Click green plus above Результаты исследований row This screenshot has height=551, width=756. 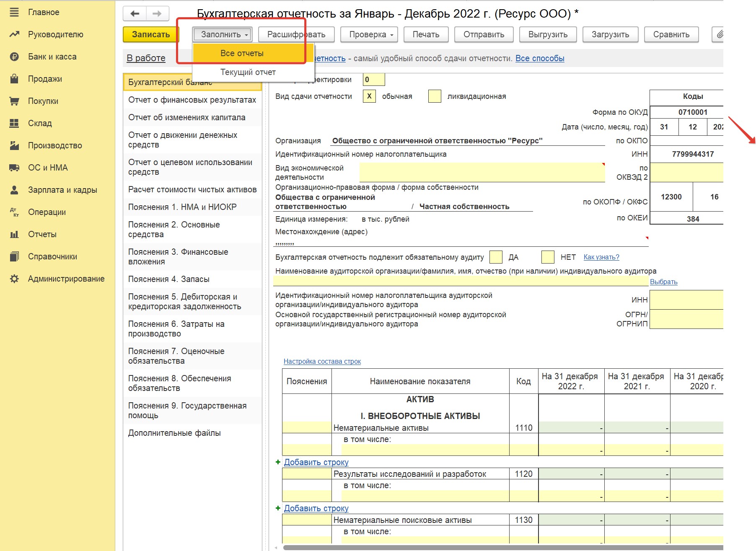(x=278, y=462)
